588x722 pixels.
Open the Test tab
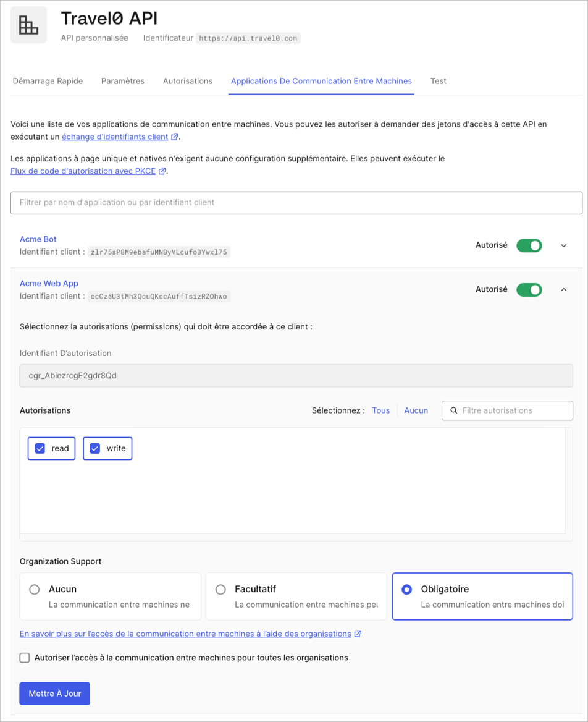pos(439,81)
